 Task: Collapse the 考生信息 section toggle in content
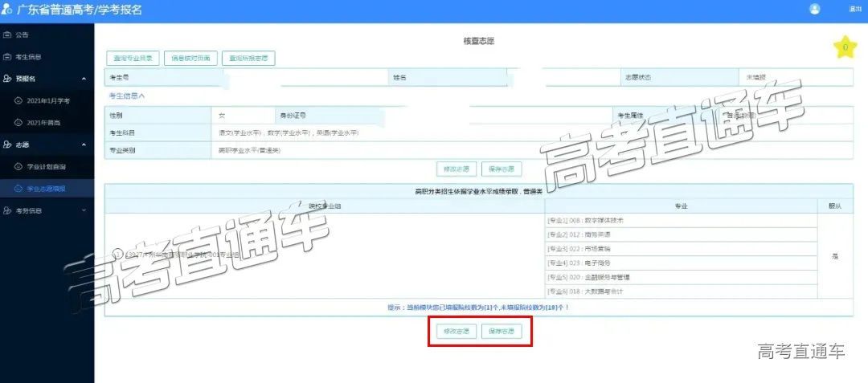[127, 96]
